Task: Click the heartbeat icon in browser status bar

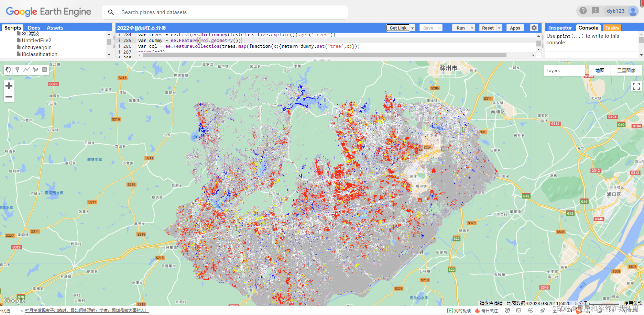Action: [531, 311]
